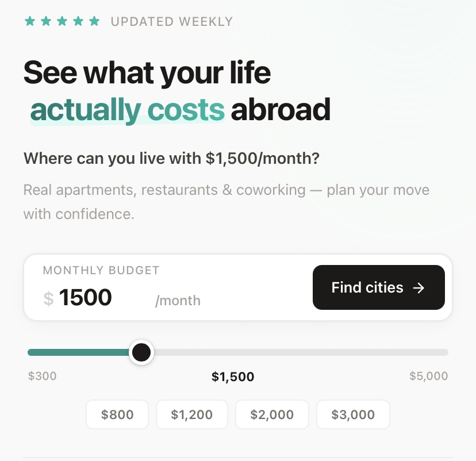The width and height of the screenshot is (476, 461).
Task: Click the Find cities button
Action: pyautogui.click(x=379, y=287)
